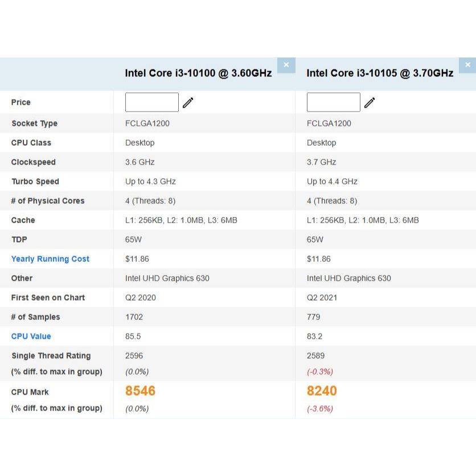Screen dimensions: 476x476
Task: Open the CPU Value link
Action: point(31,337)
